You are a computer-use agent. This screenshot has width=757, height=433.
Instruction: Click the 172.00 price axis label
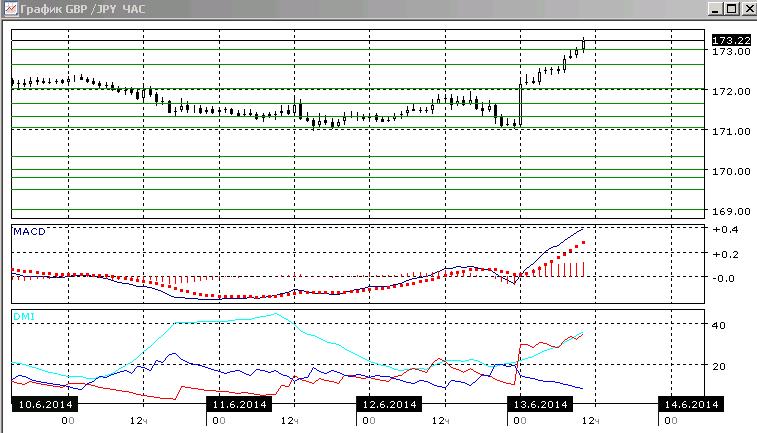[x=731, y=91]
